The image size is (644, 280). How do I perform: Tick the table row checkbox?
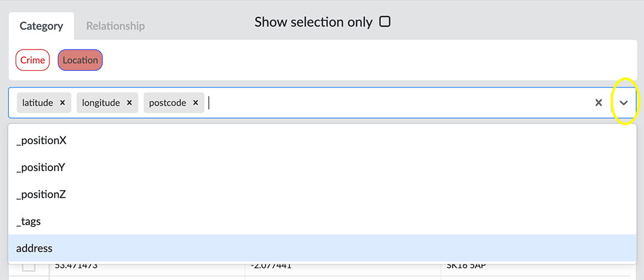(29, 266)
